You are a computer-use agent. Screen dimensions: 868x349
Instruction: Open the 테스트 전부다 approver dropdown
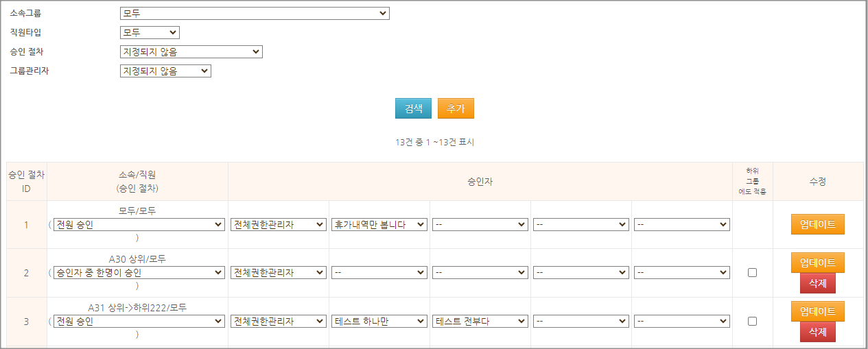pyautogui.click(x=480, y=321)
